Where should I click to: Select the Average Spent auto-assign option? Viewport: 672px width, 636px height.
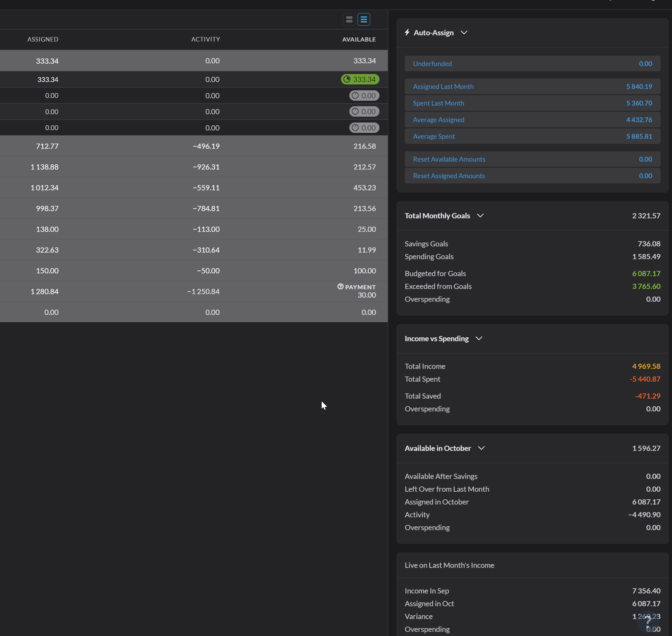point(433,136)
